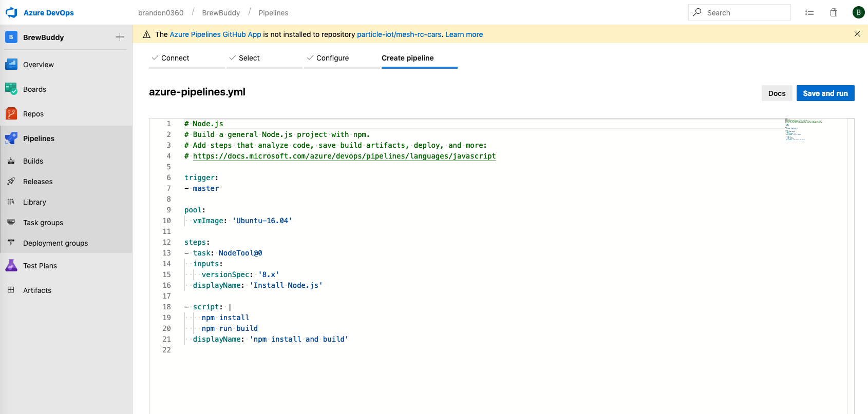Viewport: 868px width, 414px height.
Task: Open Artifacts in the sidebar
Action: pos(66,290)
